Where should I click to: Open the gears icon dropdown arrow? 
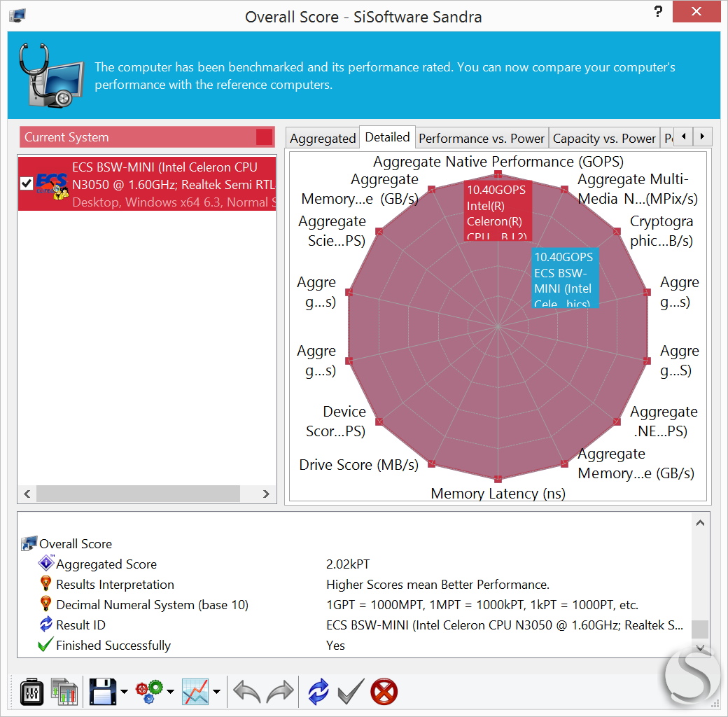pos(170,692)
